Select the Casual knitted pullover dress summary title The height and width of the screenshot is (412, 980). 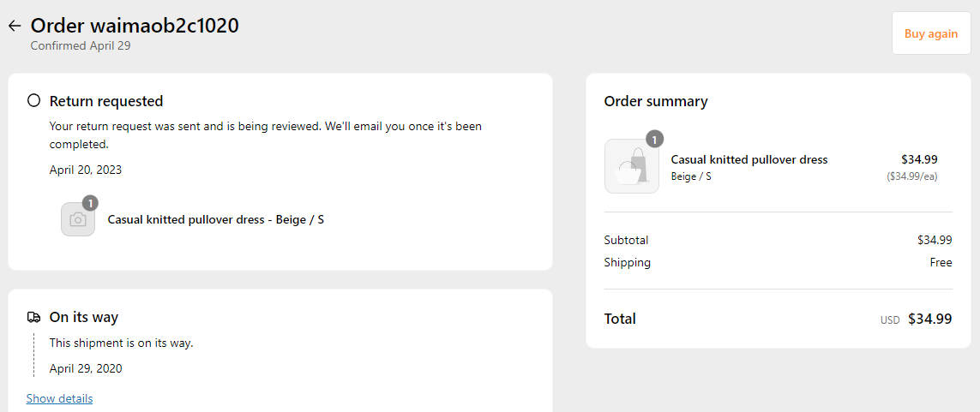click(749, 160)
